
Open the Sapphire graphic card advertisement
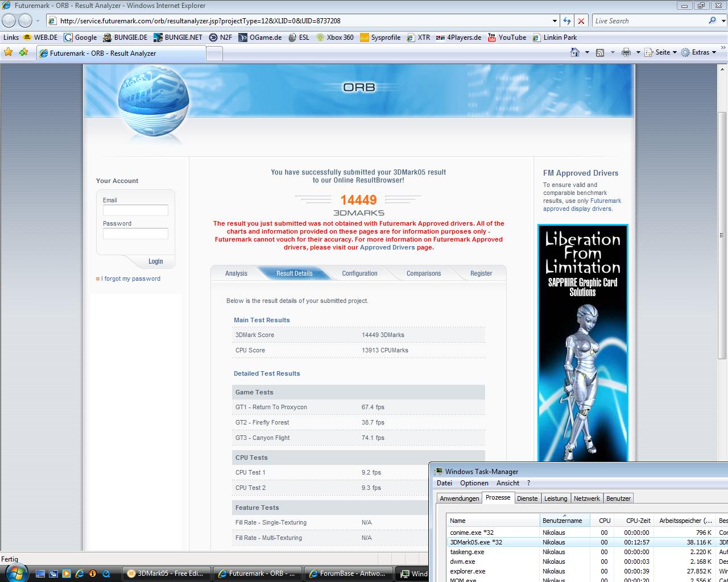(x=583, y=343)
